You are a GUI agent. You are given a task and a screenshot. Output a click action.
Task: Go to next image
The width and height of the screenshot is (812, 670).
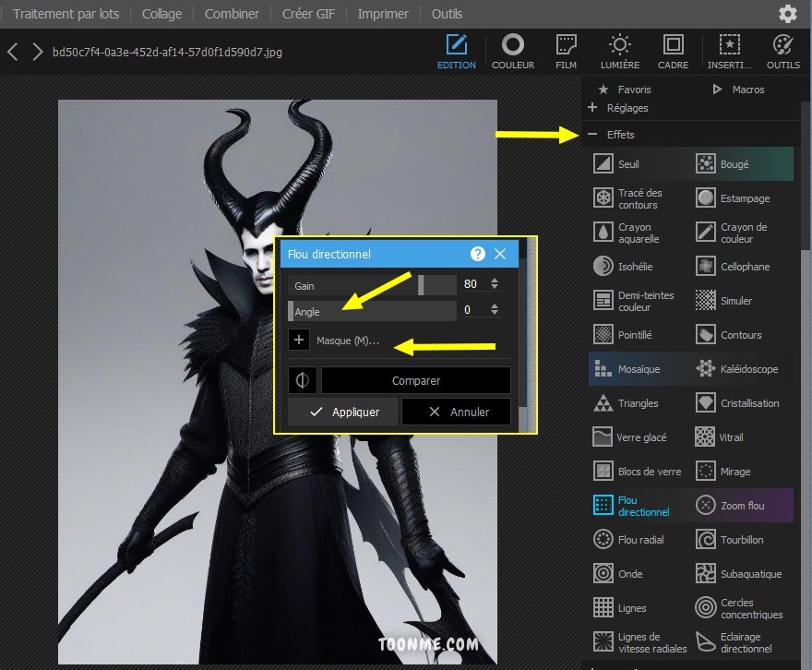click(x=37, y=52)
